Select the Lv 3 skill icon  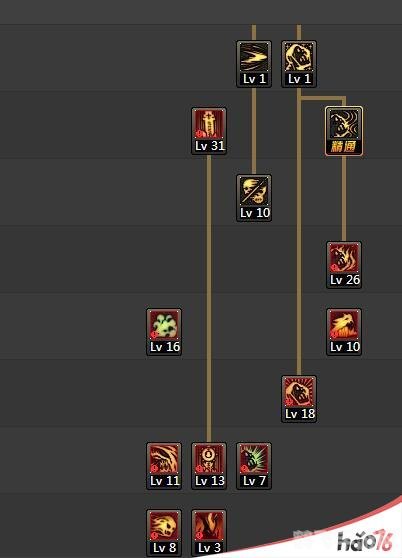pos(209,533)
